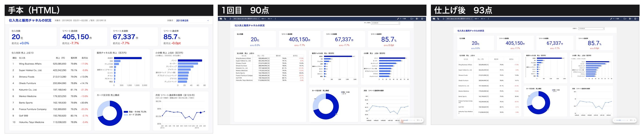Open the 表示 menu in 仕上げ後 panel

pyautogui.click(x=483, y=19)
